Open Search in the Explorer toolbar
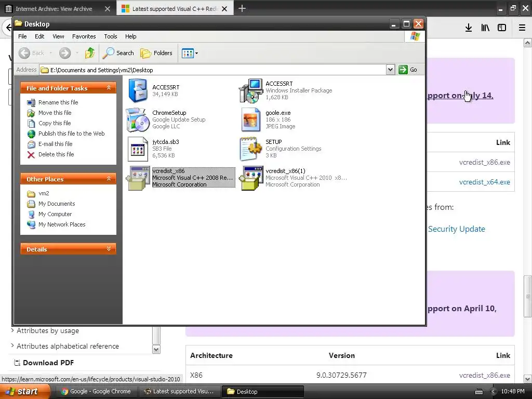Viewport: 532px width, 399px height. [x=118, y=53]
